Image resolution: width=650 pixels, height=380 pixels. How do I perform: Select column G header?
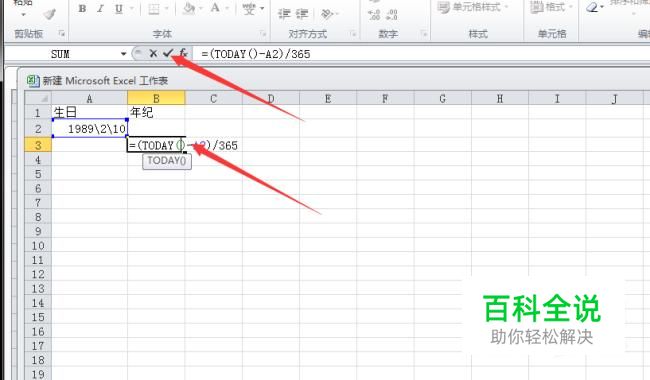click(442, 99)
